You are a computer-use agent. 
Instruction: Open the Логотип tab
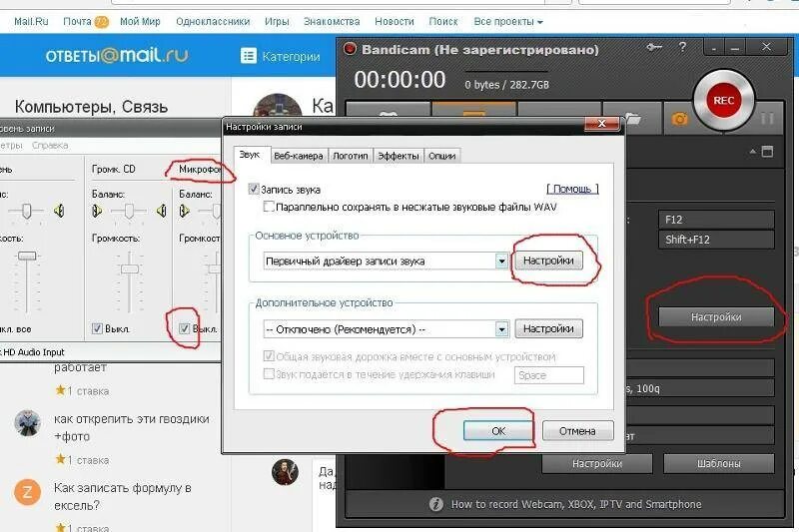(351, 156)
